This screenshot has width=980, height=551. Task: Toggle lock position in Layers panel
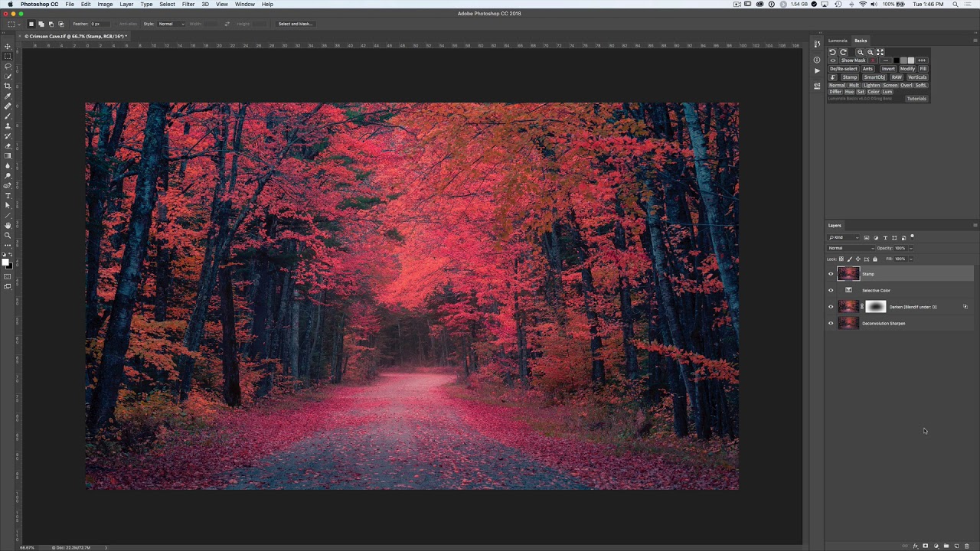click(x=858, y=259)
